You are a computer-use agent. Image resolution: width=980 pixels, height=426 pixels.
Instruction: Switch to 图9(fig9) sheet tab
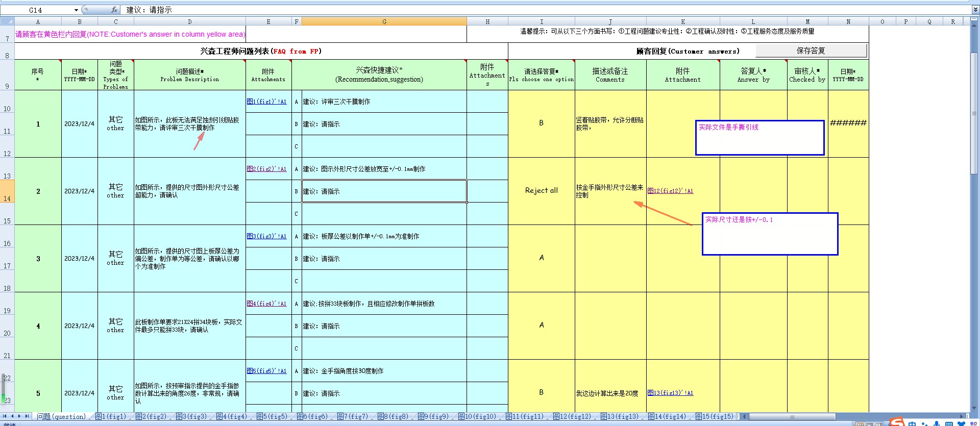coord(433,416)
